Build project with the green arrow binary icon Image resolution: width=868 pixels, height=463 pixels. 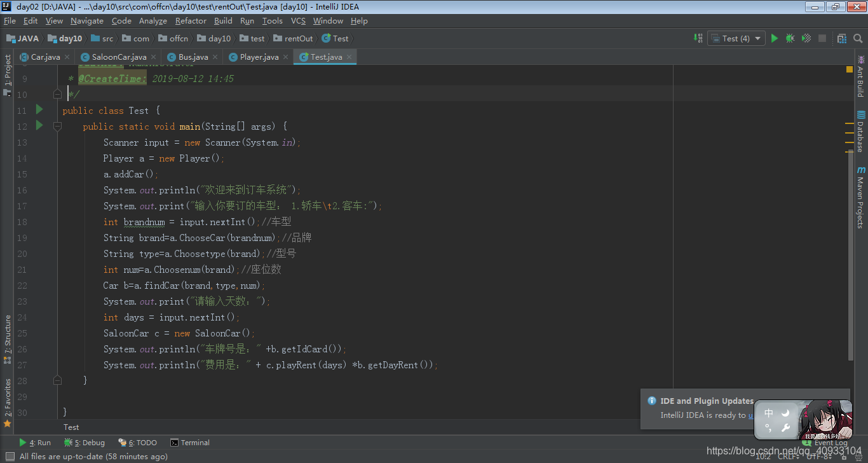pyautogui.click(x=698, y=38)
